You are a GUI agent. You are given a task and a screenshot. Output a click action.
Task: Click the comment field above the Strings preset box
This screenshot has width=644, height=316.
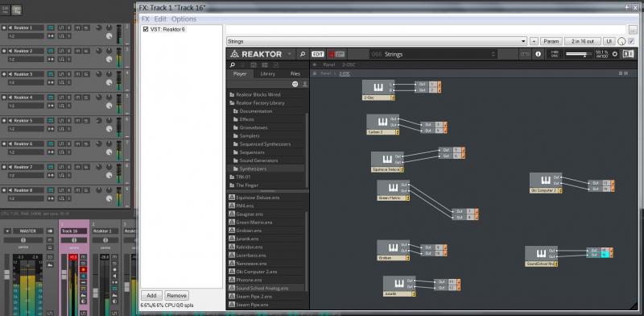tap(426, 30)
